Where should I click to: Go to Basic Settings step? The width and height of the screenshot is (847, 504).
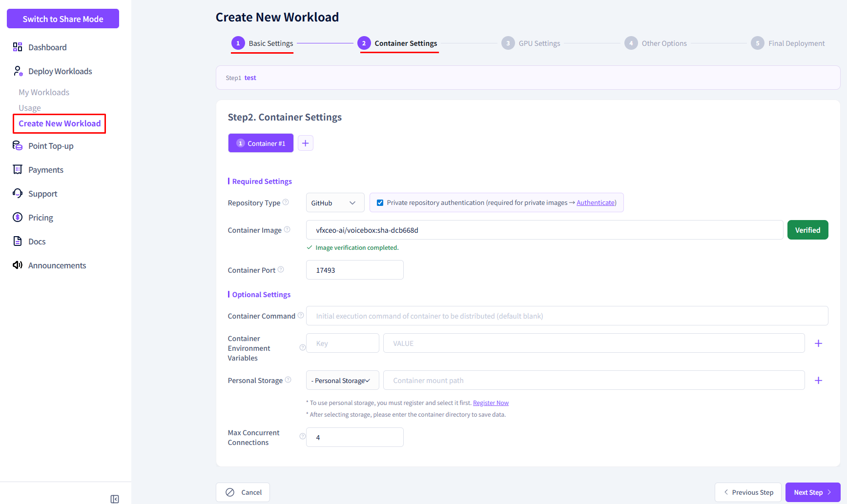pyautogui.click(x=263, y=43)
